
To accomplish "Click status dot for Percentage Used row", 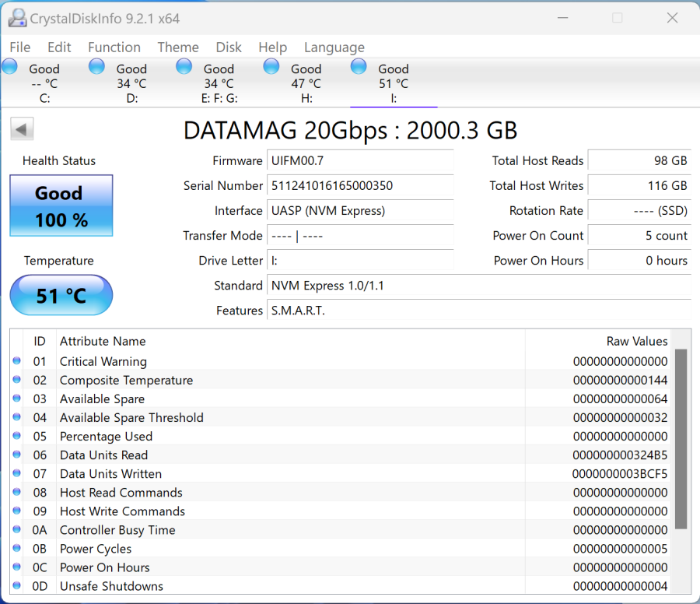I will (x=17, y=436).
